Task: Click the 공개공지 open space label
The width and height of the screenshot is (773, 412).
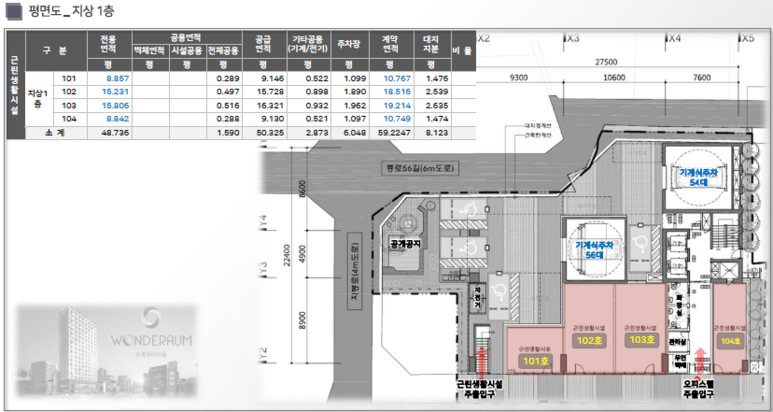Action: (x=404, y=243)
